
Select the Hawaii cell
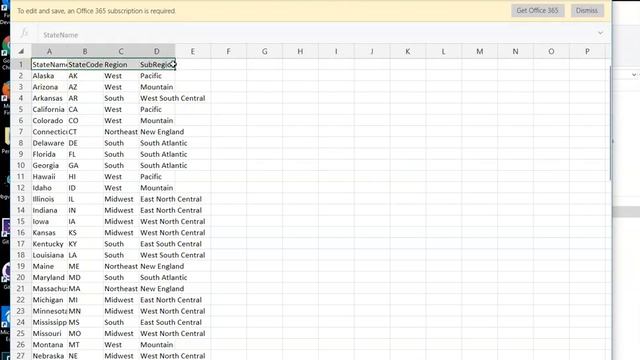(x=49, y=176)
